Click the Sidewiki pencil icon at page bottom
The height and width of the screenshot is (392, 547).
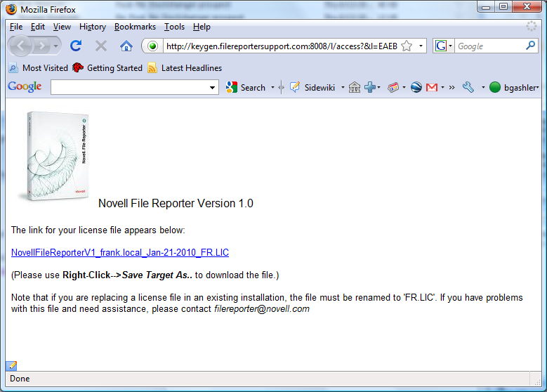click(x=11, y=365)
